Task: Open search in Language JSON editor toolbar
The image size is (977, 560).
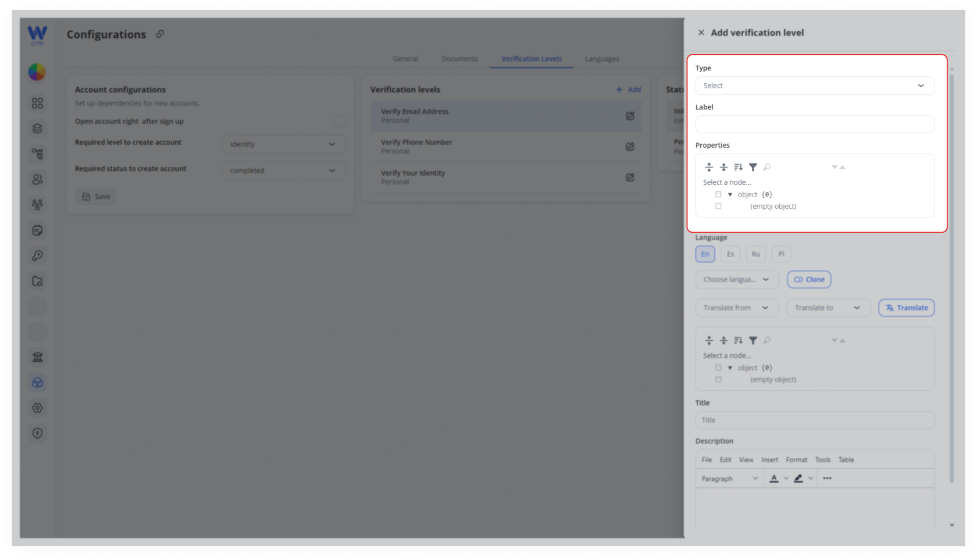Action: coord(767,340)
